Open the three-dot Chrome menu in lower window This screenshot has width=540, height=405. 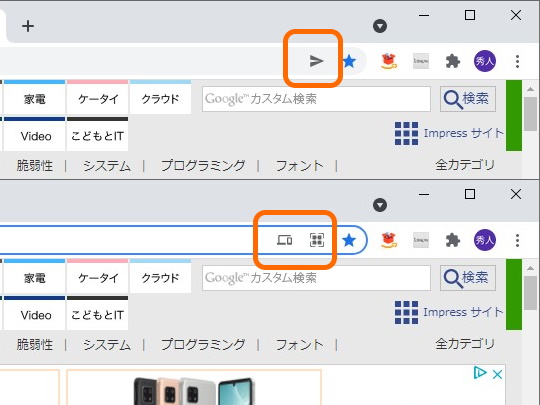pyautogui.click(x=517, y=240)
